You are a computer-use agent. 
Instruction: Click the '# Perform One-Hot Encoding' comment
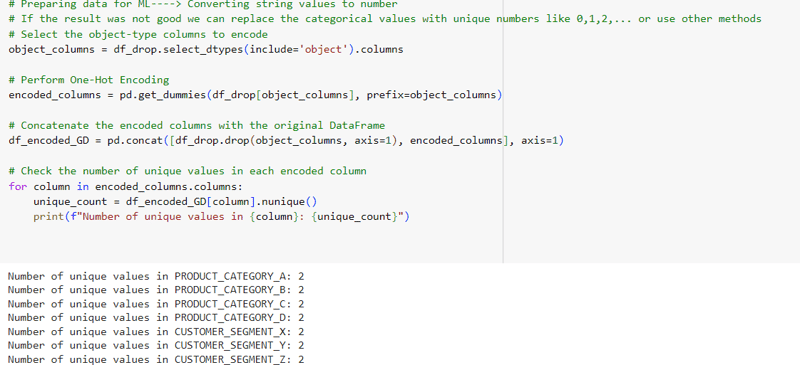coord(89,80)
